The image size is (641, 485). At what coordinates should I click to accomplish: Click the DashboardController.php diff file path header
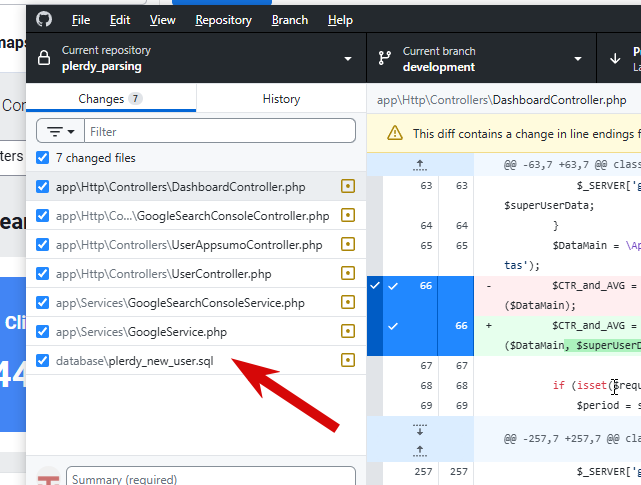[502, 100]
